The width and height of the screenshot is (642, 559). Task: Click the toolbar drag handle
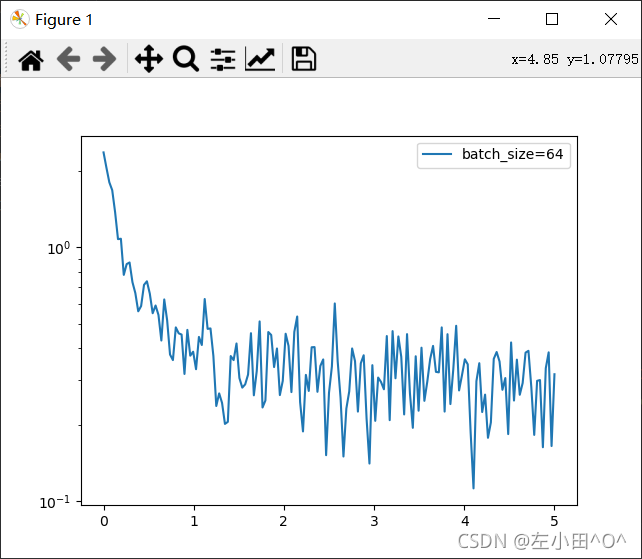pos(6,58)
